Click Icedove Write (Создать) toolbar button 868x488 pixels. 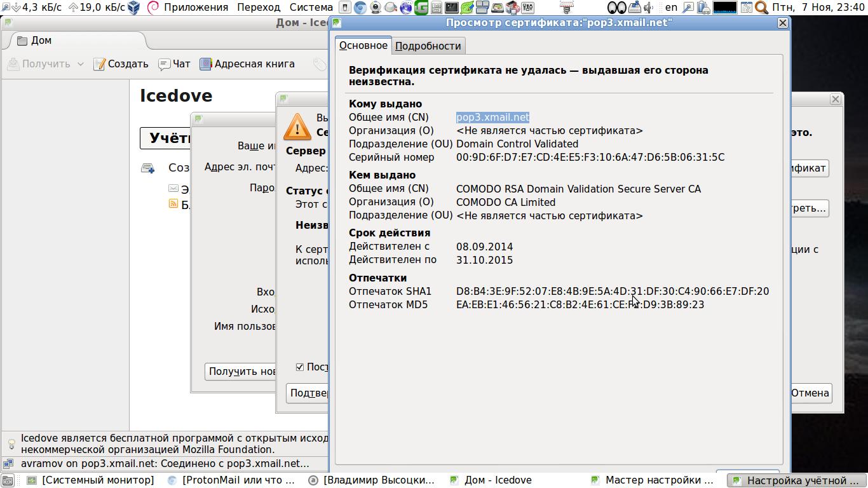click(x=121, y=64)
